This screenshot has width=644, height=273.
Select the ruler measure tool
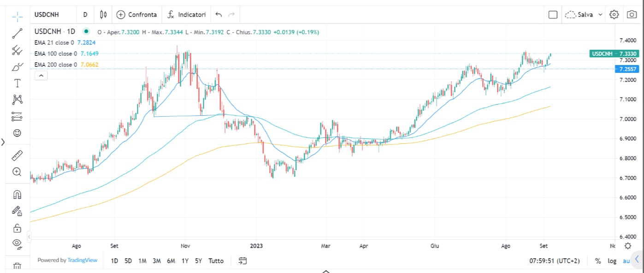tap(17, 154)
